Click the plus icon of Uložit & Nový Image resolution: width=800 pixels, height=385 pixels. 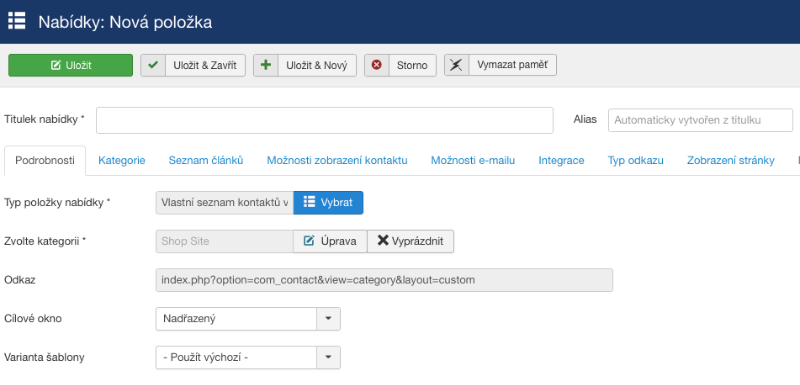click(x=266, y=65)
